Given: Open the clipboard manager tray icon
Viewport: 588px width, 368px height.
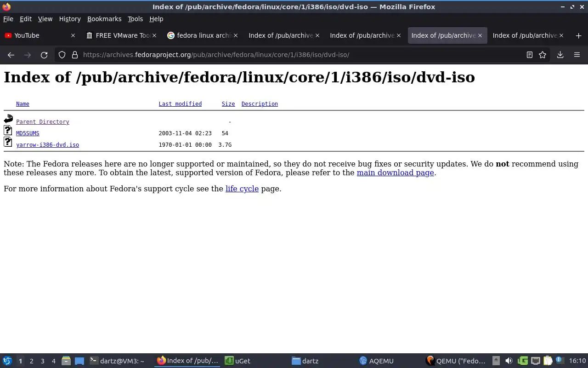Looking at the screenshot, I should (548, 361).
